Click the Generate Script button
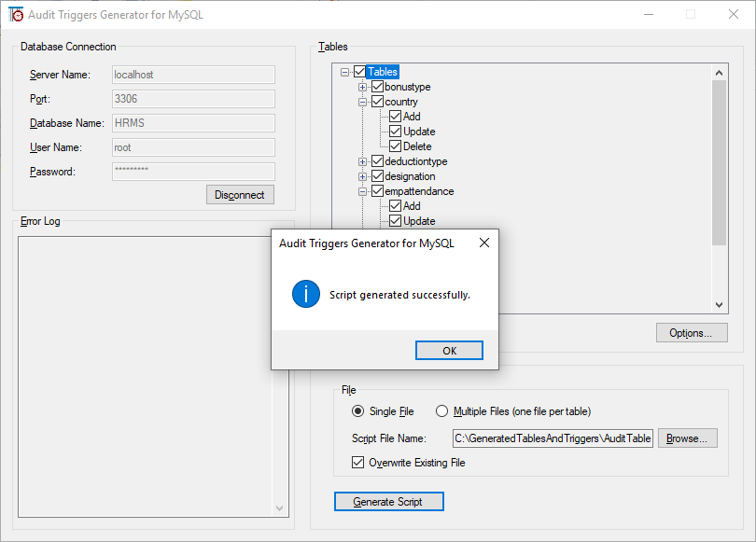Image resolution: width=756 pixels, height=542 pixels. 388,501
